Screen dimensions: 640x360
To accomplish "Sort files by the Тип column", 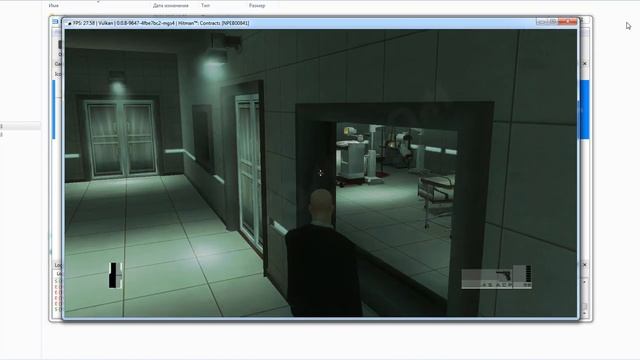I will [x=205, y=6].
